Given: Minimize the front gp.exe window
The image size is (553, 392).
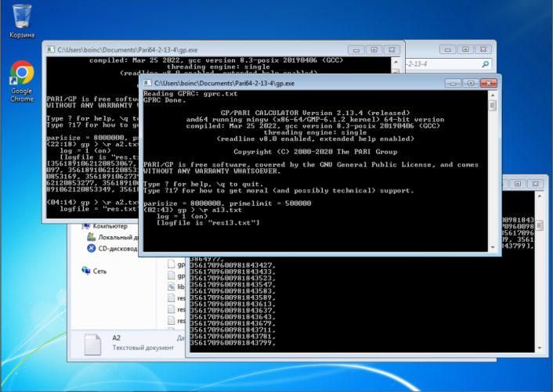Looking at the screenshot, I should [453, 83].
